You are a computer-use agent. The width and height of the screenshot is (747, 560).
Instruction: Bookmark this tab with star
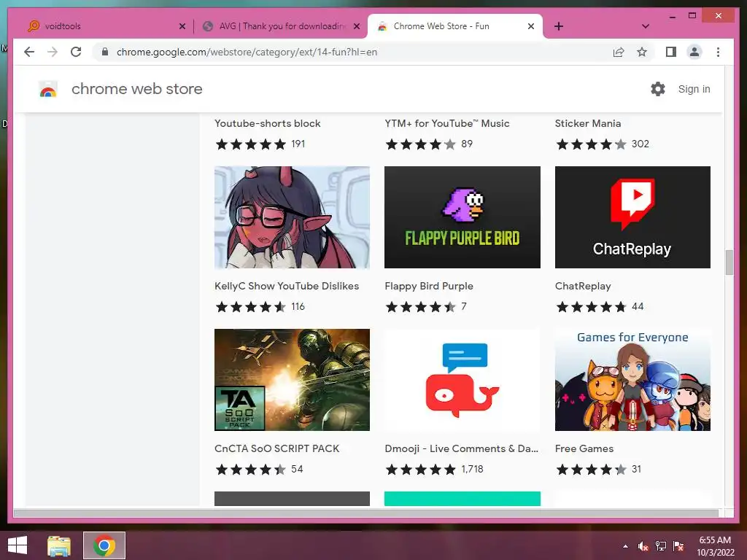pyautogui.click(x=642, y=52)
